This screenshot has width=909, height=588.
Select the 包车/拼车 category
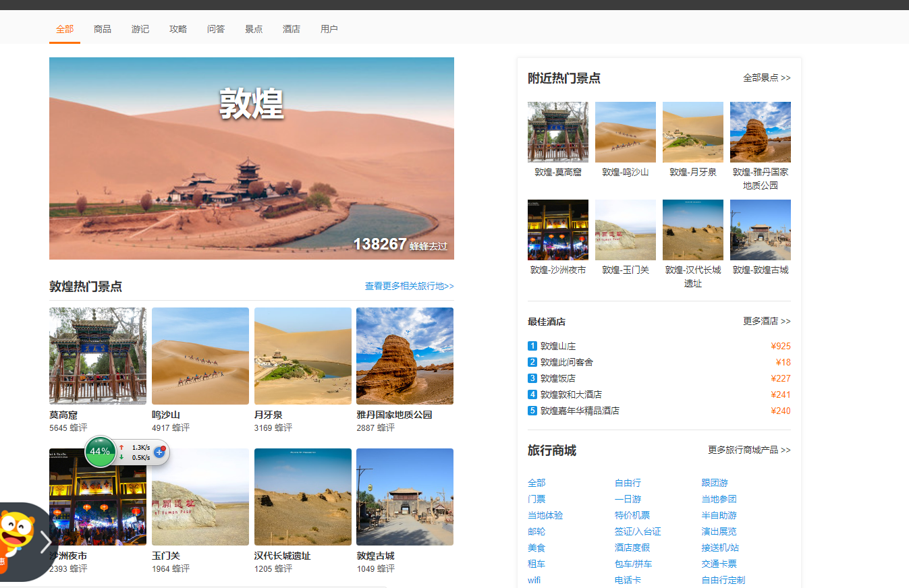[x=633, y=564]
